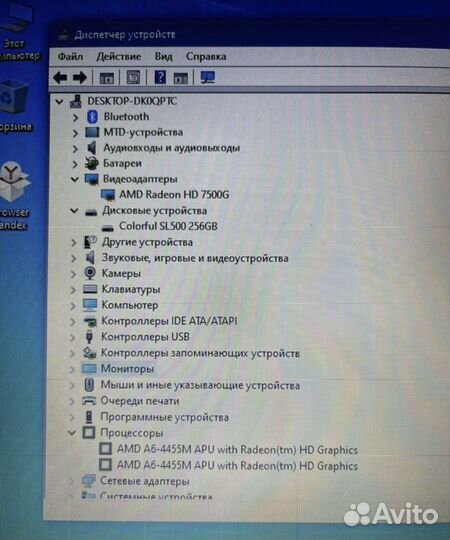The width and height of the screenshot is (450, 540).
Task: Click the printer icon beside Очереди печати
Action: tap(89, 401)
